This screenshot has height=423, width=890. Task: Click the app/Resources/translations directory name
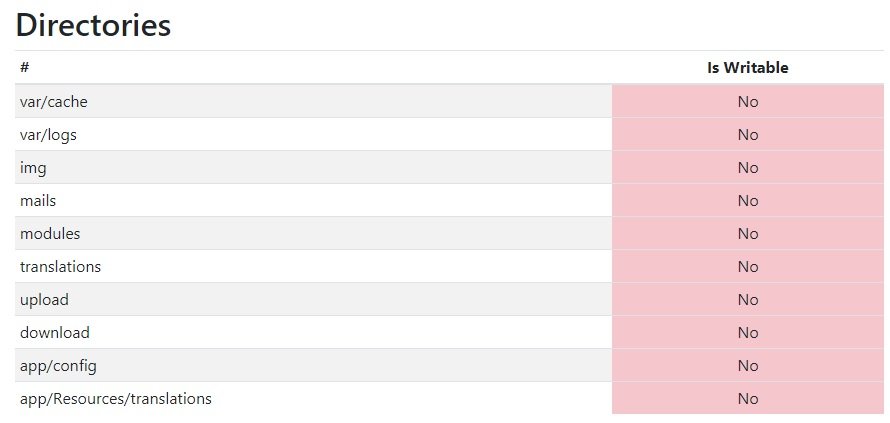coord(115,398)
